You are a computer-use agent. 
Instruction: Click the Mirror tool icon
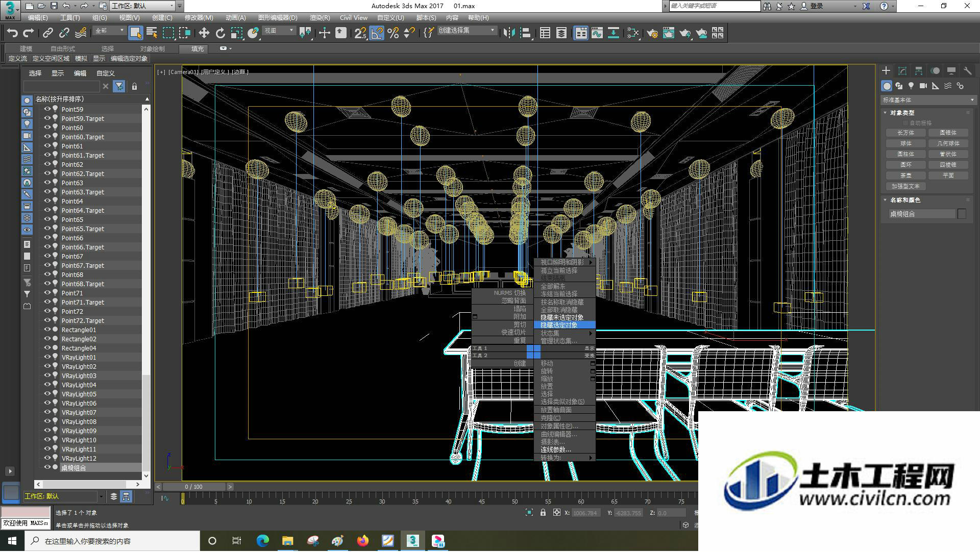tap(509, 33)
